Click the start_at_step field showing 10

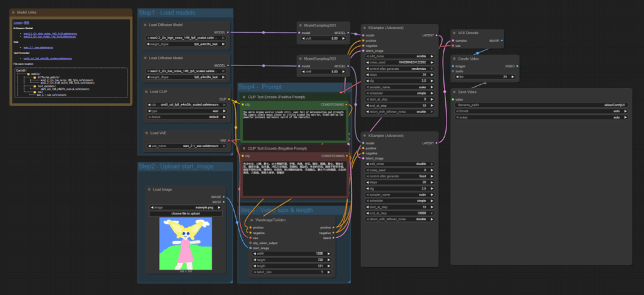tap(399, 207)
